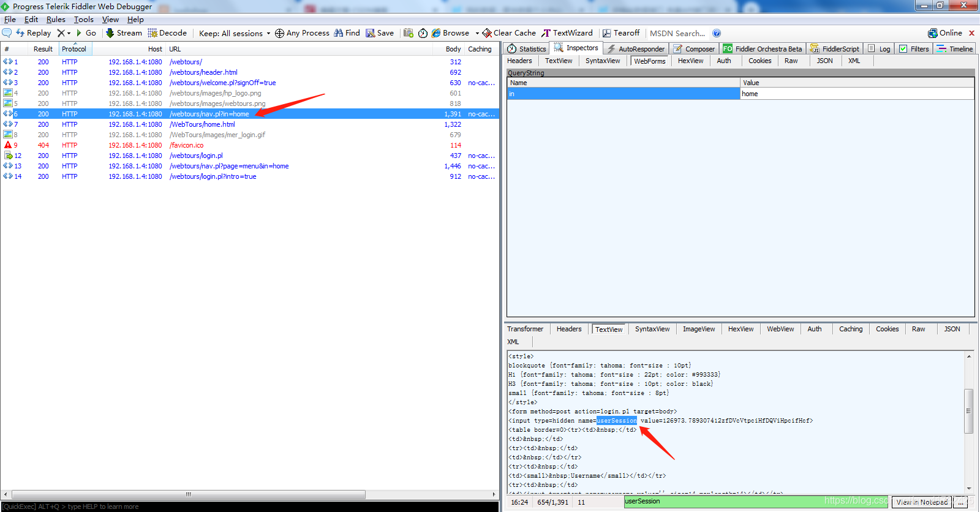
Task: Close the toolbar using the red X
Action: coord(971,33)
